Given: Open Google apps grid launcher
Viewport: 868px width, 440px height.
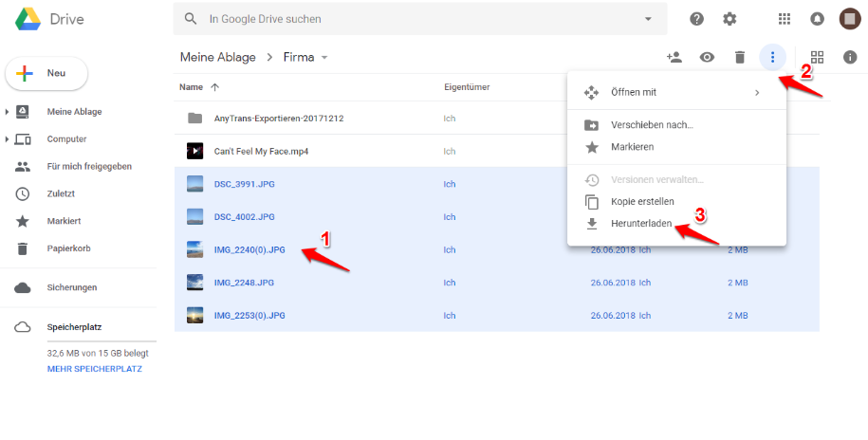Looking at the screenshot, I should pos(785,19).
